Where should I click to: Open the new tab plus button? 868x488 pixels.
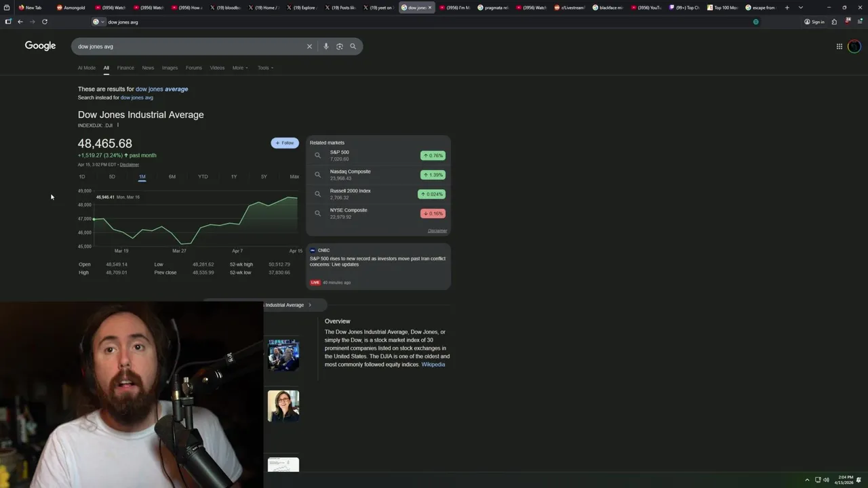[x=787, y=7]
